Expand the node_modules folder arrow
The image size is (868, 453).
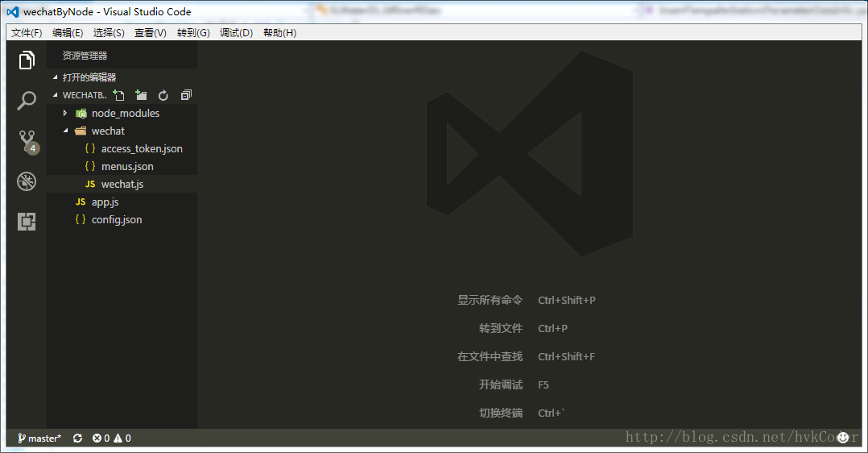(x=65, y=113)
